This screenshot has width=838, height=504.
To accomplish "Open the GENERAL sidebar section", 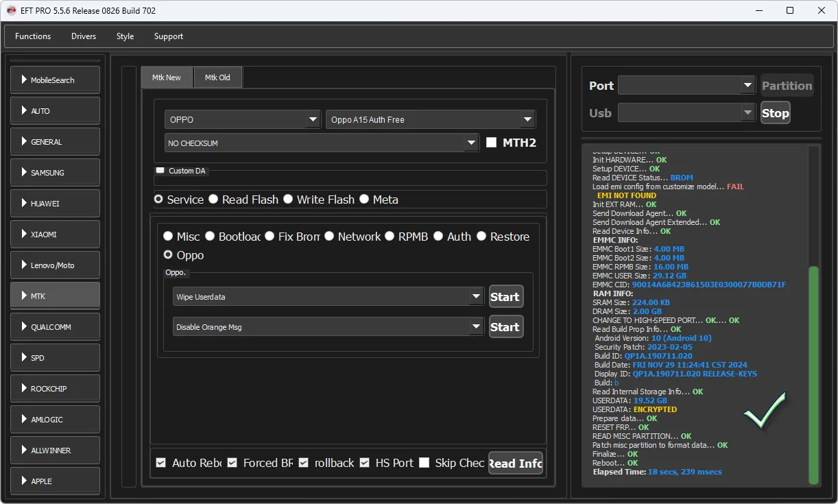I will tap(55, 142).
